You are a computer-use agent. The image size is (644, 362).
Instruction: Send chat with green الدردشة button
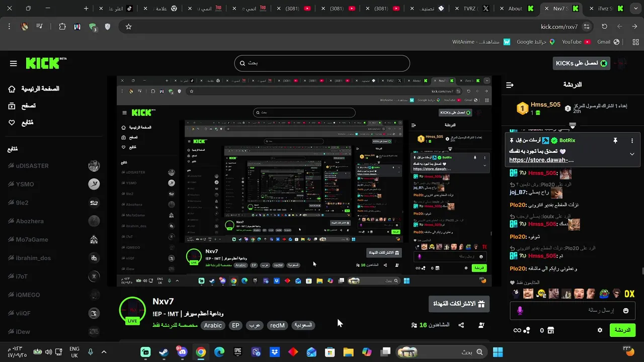tap(622, 330)
